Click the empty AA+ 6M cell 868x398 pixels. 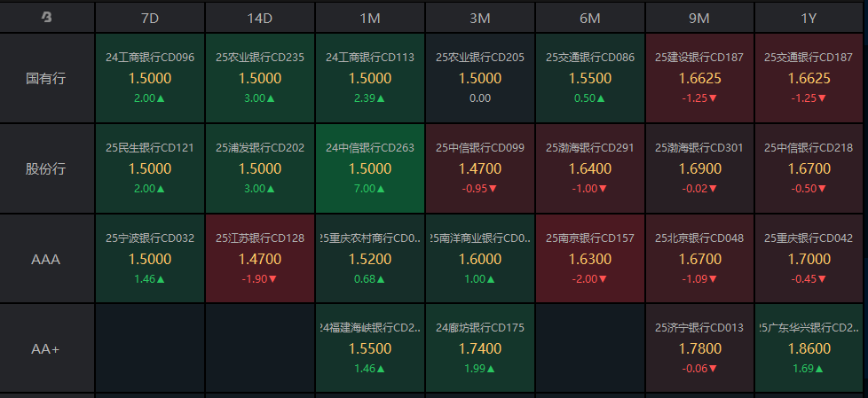pos(590,348)
